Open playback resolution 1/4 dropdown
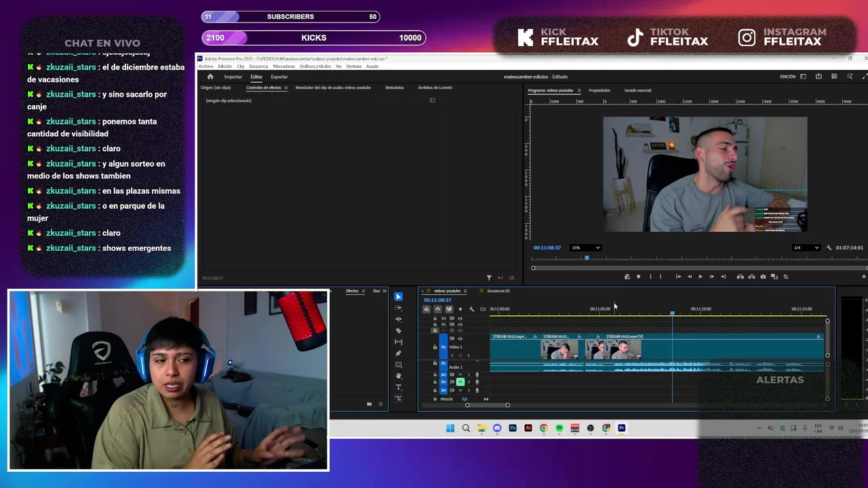The height and width of the screenshot is (488, 868). pos(806,247)
